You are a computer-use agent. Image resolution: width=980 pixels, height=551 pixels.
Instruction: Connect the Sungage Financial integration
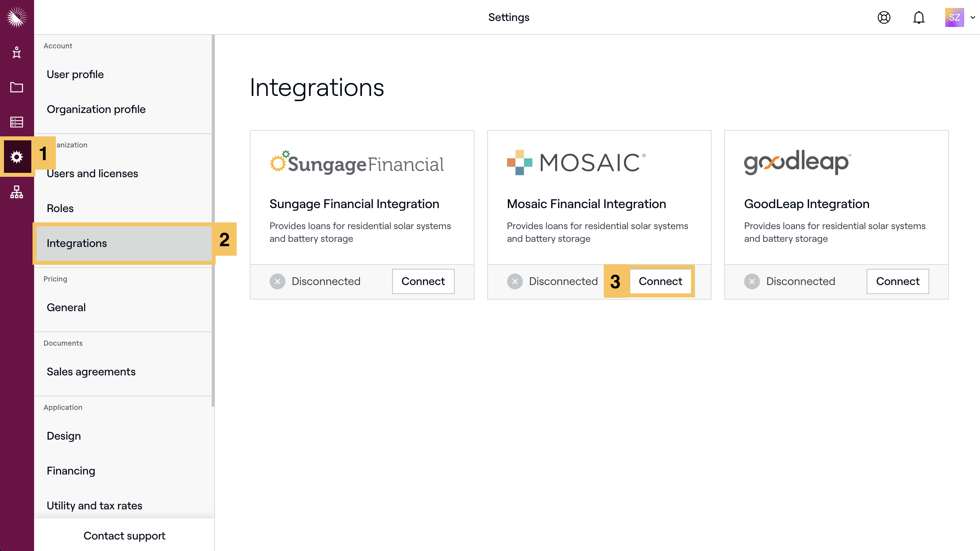pos(423,281)
